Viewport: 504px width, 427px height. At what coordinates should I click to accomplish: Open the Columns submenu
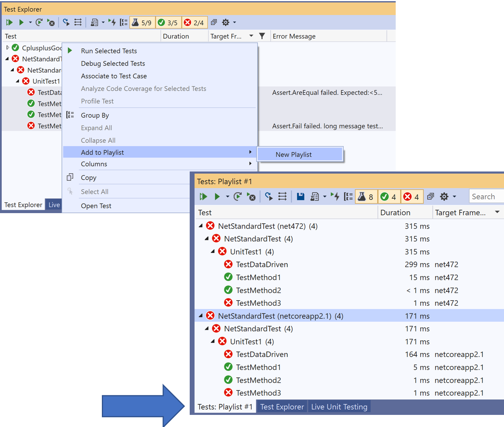[x=160, y=164]
